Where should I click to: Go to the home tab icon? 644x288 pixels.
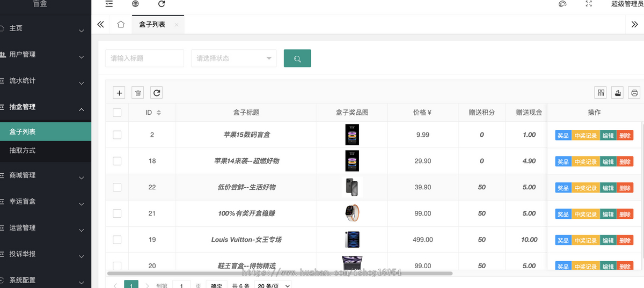[x=121, y=24]
